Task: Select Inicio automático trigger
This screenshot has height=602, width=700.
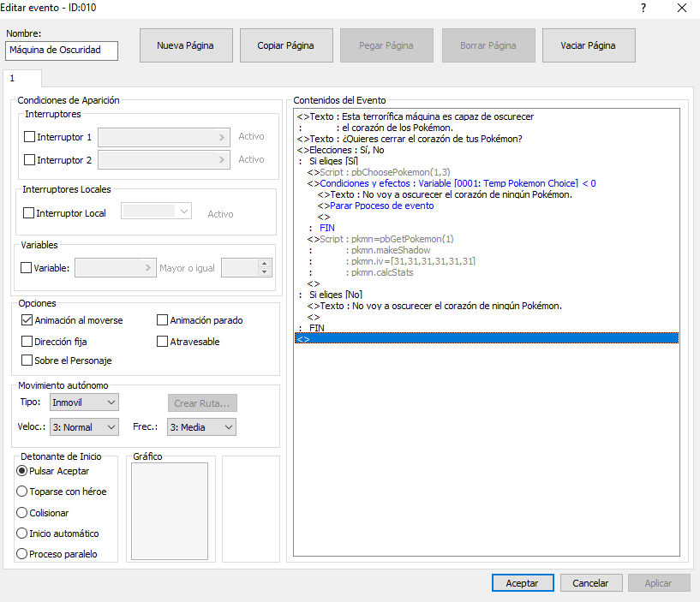Action: [22, 533]
